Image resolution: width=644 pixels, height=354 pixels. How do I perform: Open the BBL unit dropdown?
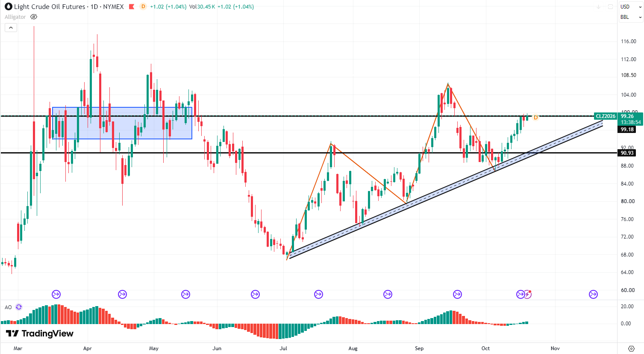click(631, 17)
